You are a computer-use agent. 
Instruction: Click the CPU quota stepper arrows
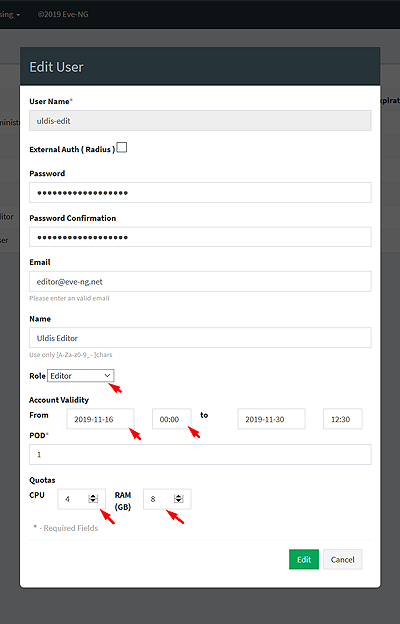click(x=93, y=499)
